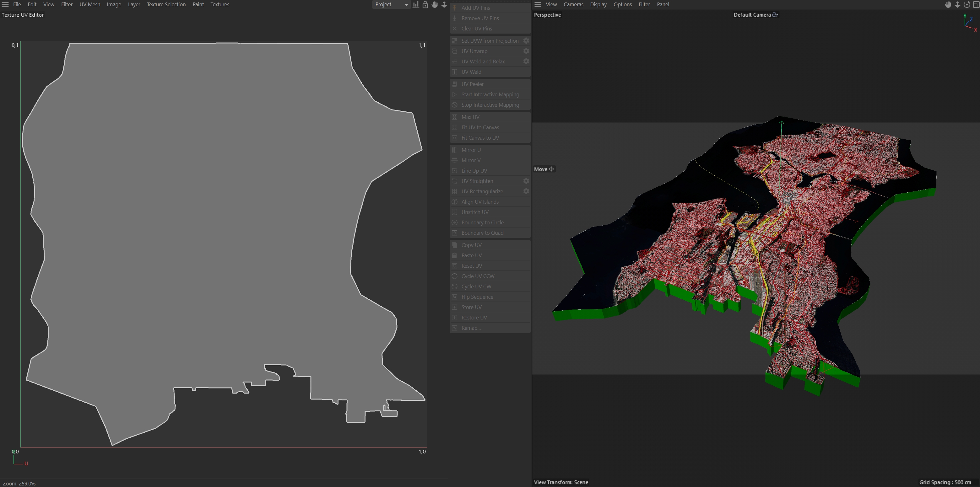Click the histogram bars icon beside Project
Viewport: 980px width, 487px height.
[x=416, y=5]
